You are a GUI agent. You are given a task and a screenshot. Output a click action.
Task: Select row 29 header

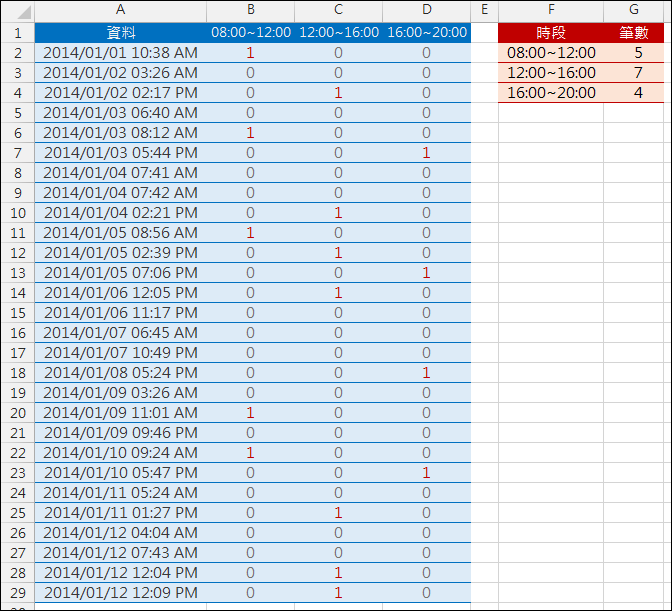click(x=18, y=593)
